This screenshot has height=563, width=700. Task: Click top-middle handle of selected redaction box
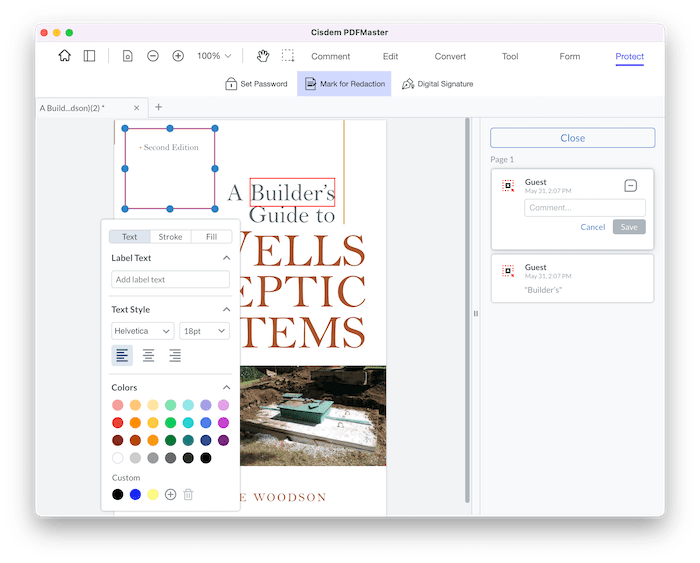pyautogui.click(x=170, y=129)
